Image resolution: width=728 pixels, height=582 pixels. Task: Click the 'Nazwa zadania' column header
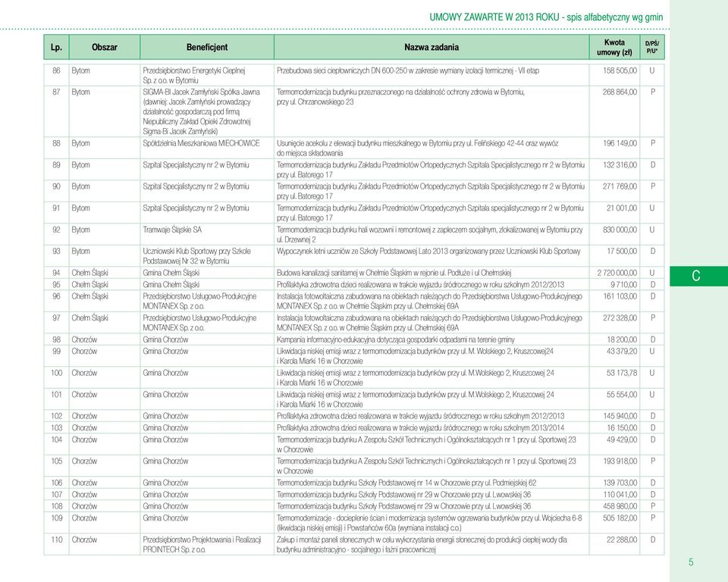431,47
